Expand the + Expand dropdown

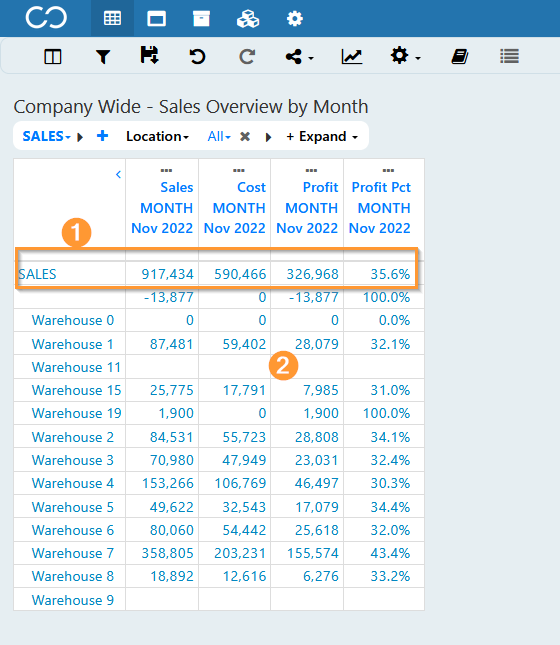[x=322, y=136]
